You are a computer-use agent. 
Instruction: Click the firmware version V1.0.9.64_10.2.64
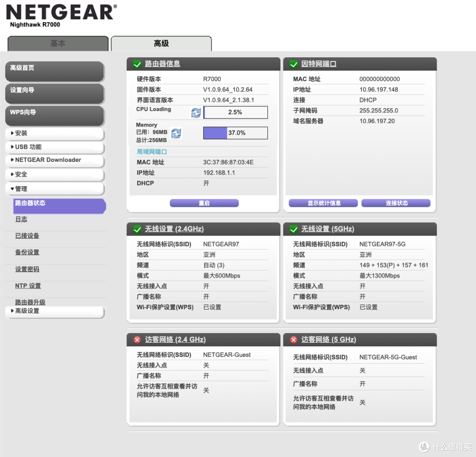coord(228,90)
